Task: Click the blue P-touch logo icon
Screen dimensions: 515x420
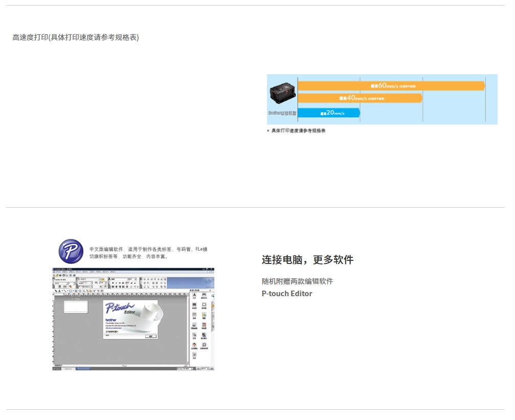Action: pyautogui.click(x=71, y=251)
